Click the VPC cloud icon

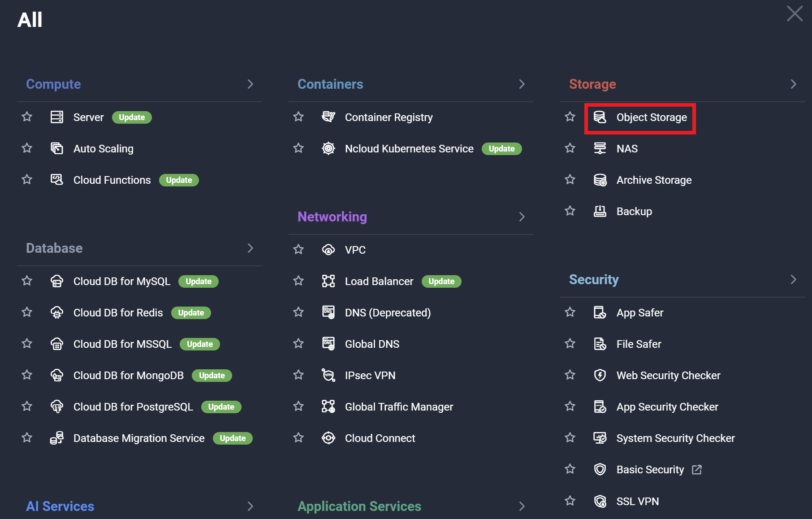(328, 250)
